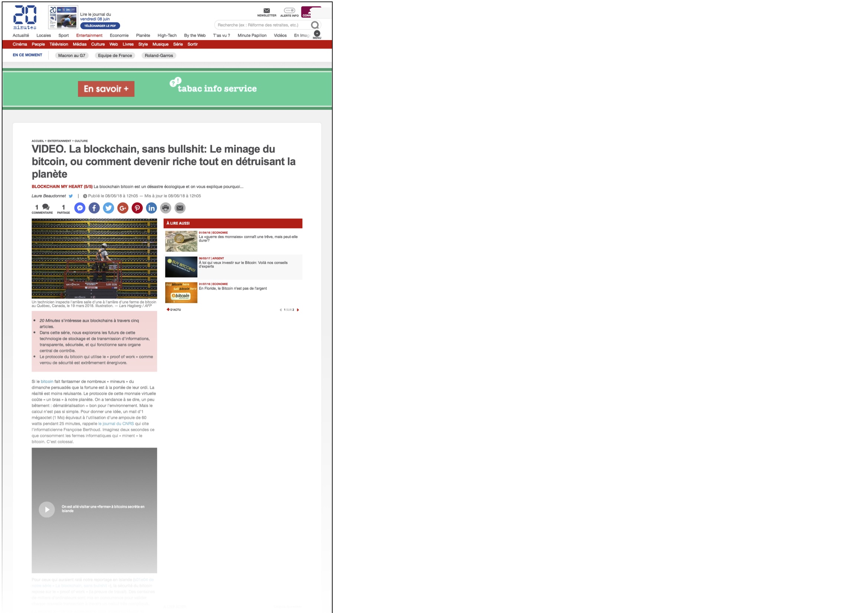Open By the Web section
Viewport: 868px width, 613px height.
pos(195,36)
